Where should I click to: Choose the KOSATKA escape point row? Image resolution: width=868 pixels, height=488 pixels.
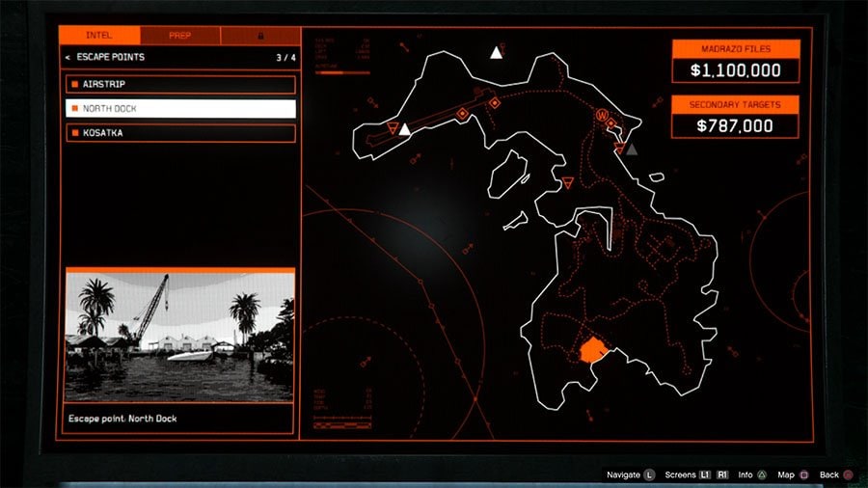click(180, 133)
